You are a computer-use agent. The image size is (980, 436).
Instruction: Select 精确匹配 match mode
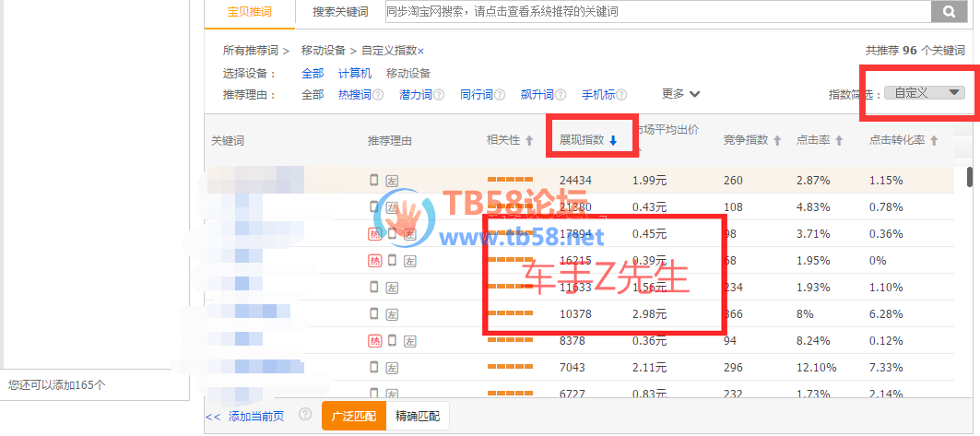point(417,416)
